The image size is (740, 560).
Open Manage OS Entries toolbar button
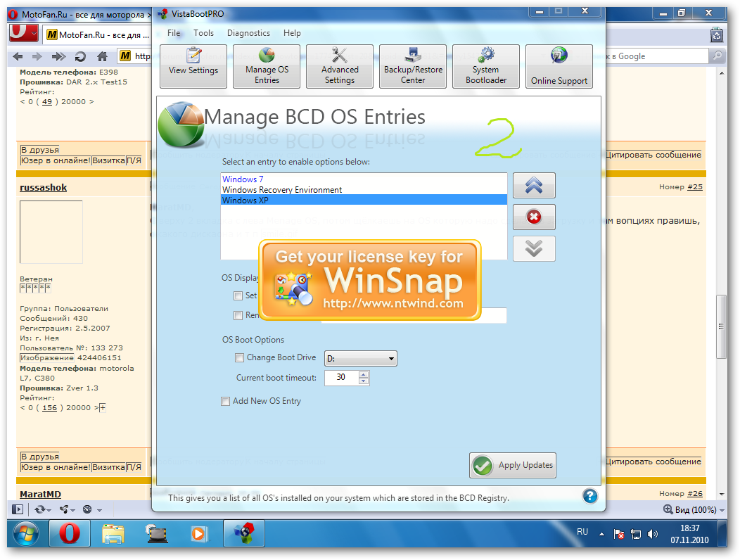[x=267, y=67]
